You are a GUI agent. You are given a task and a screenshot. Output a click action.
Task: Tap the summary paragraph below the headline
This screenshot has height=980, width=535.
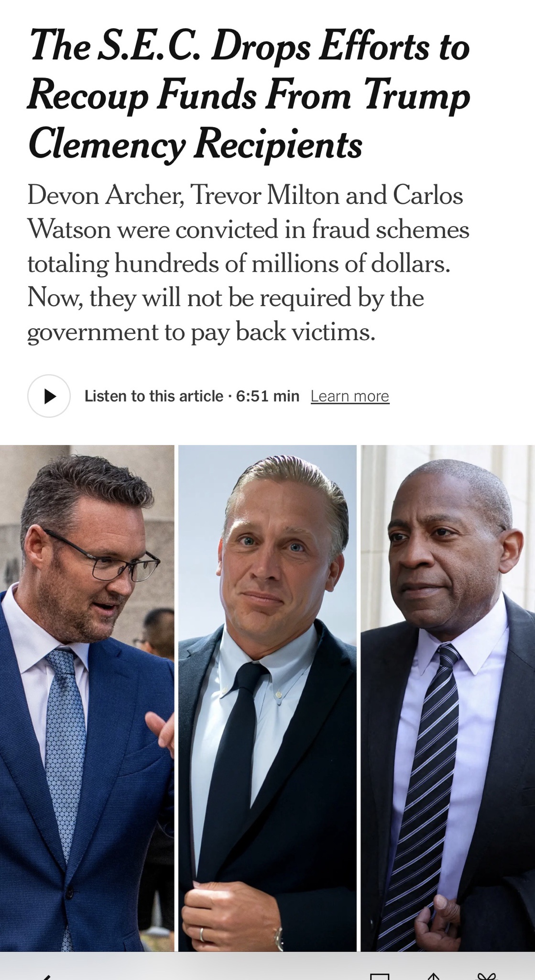pos(249,263)
